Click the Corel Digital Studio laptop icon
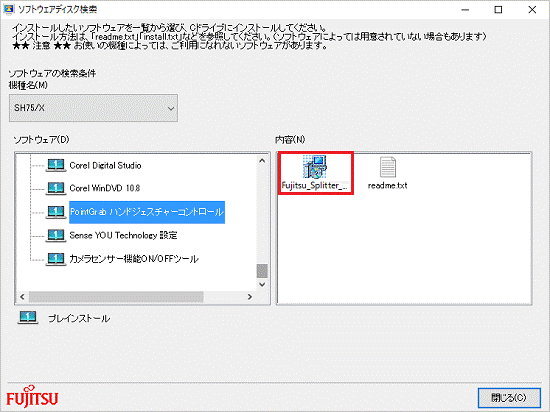 pos(56,165)
